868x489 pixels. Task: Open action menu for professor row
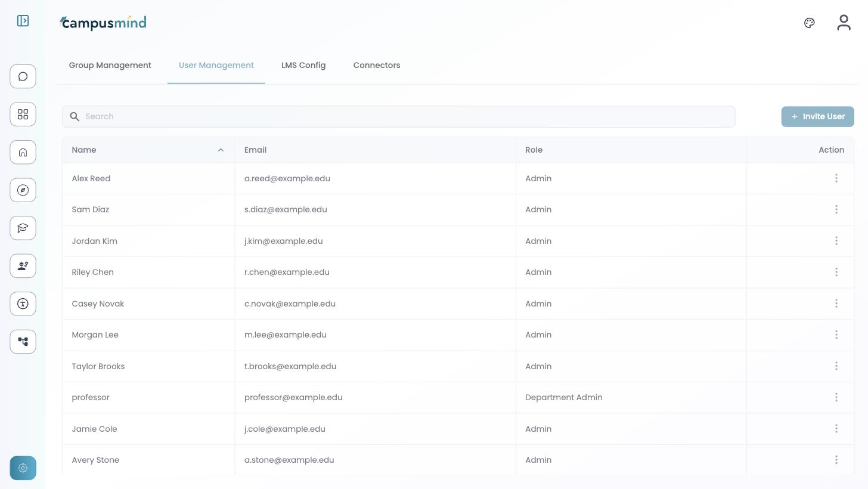(x=836, y=397)
